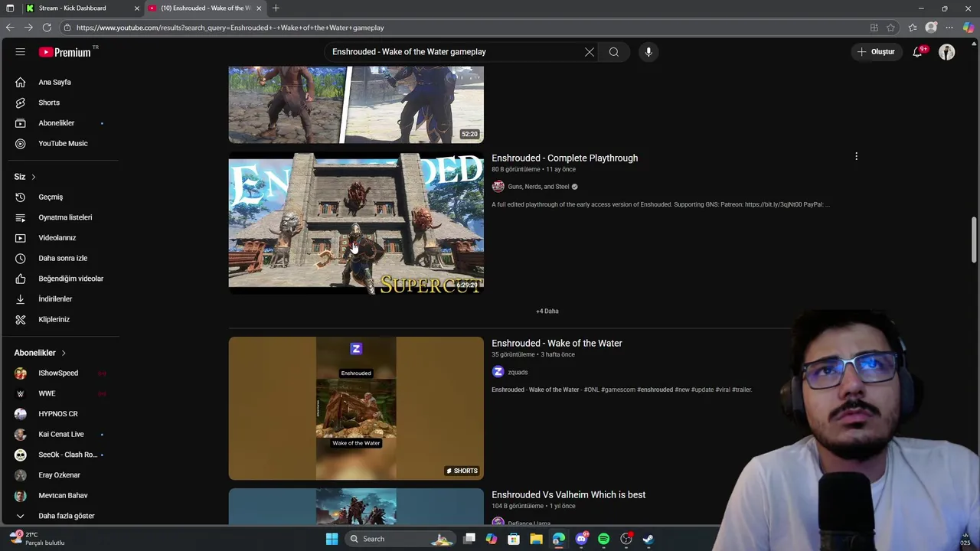980x551 pixels.
Task: Click the Enshrouded - Complete Playthrough title
Action: click(x=564, y=158)
